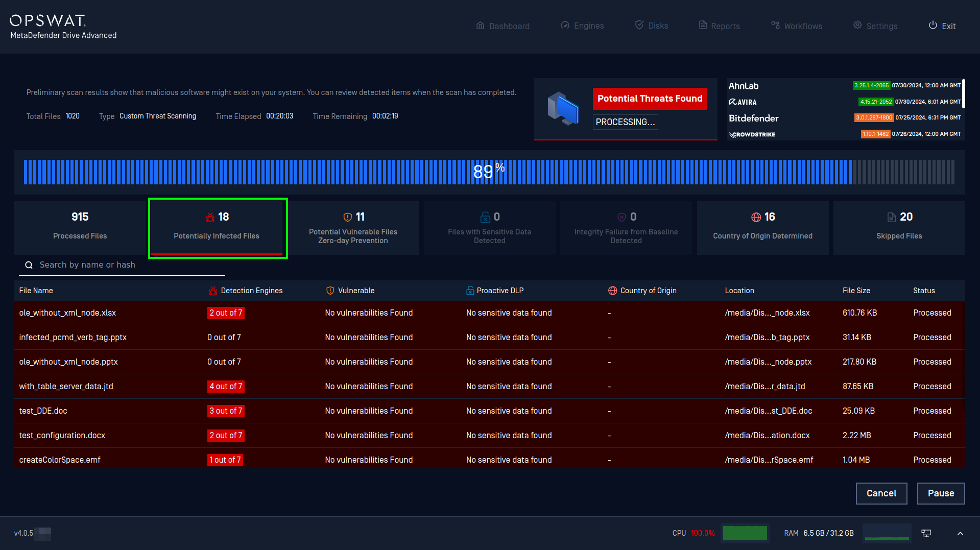Click the skipped files document icon
The height and width of the screenshot is (550, 980).
pos(892,217)
